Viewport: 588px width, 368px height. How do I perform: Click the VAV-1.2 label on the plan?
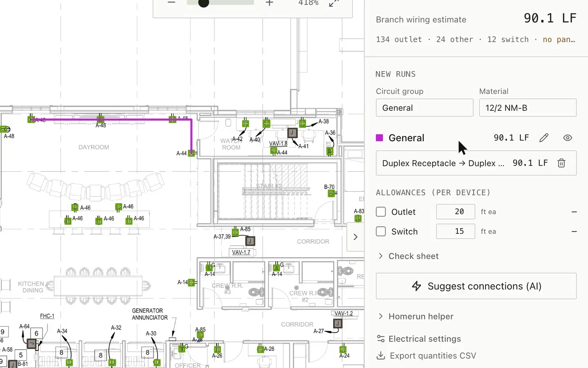tap(343, 314)
